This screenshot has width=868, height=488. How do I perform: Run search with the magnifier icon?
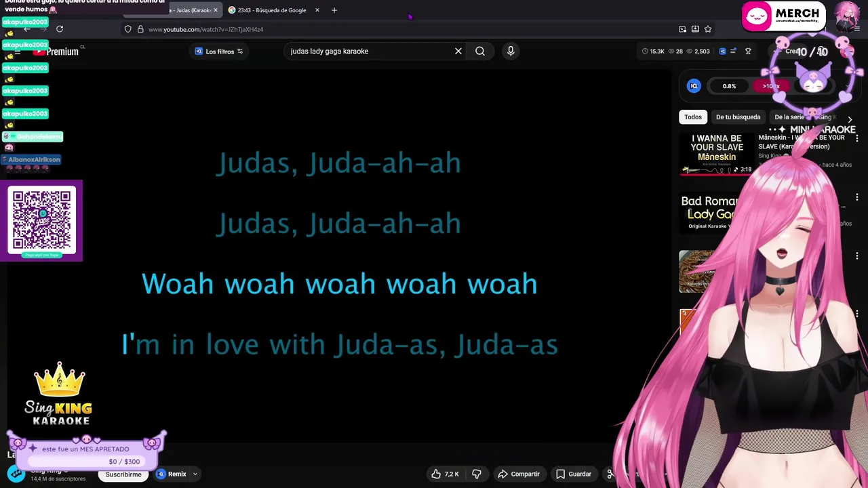(480, 51)
